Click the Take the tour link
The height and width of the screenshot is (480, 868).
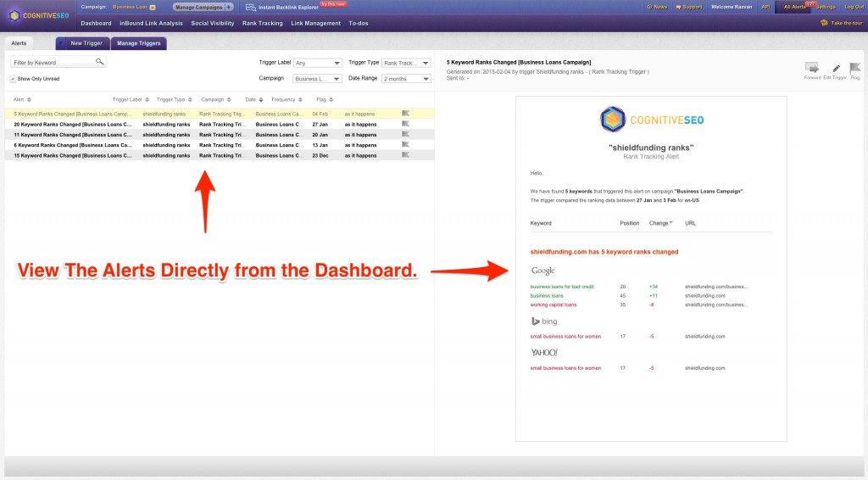tap(844, 23)
